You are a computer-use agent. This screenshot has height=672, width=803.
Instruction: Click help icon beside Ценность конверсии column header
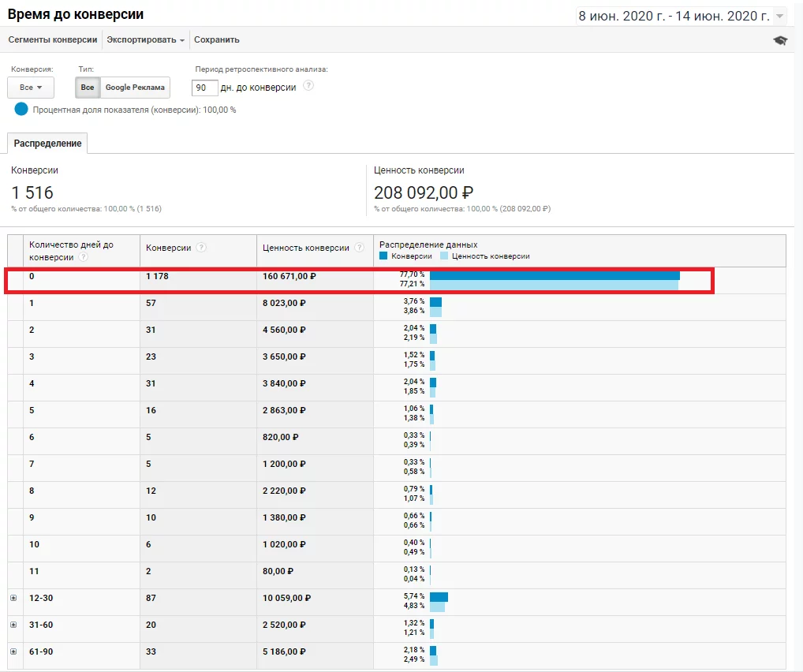point(360,248)
